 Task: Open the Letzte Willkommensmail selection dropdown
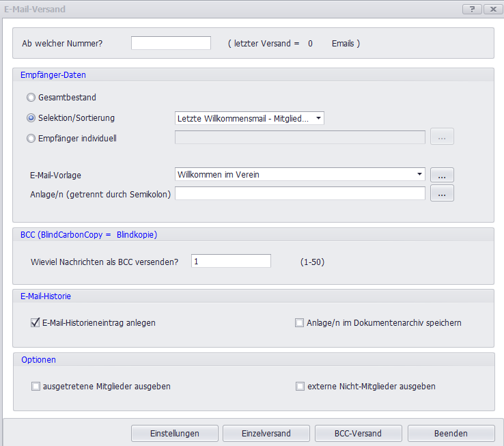point(249,118)
